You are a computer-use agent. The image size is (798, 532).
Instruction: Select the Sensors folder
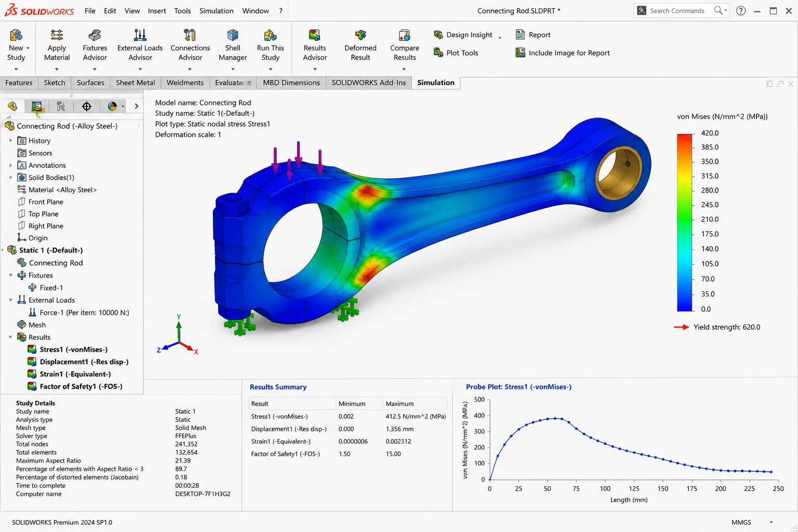coord(35,153)
